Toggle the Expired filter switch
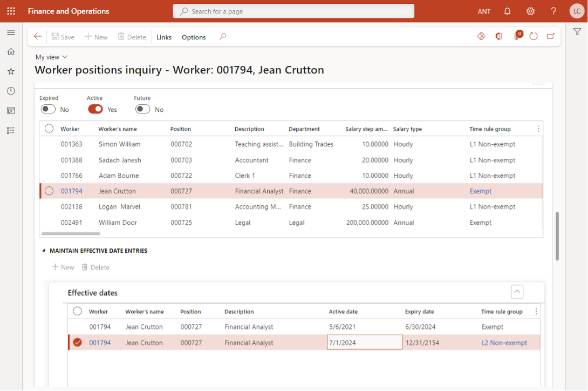Viewport: 588px width, 391px height. click(x=47, y=109)
